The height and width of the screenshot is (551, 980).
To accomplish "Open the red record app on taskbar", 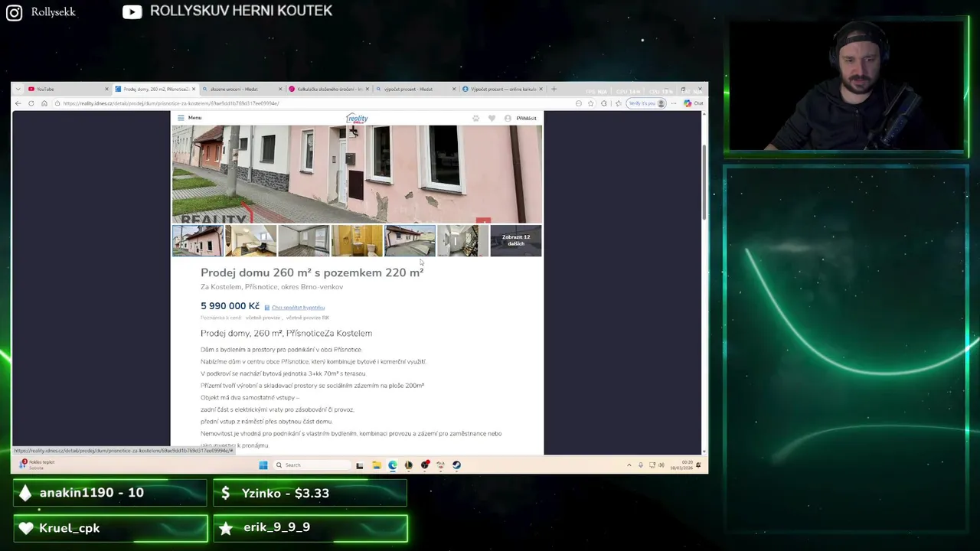I will click(x=424, y=465).
